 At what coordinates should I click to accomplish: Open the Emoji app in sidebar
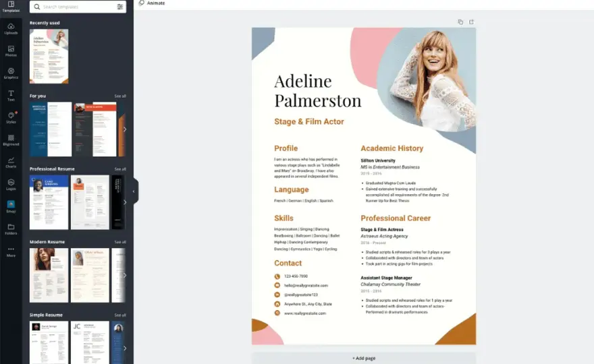pyautogui.click(x=11, y=207)
